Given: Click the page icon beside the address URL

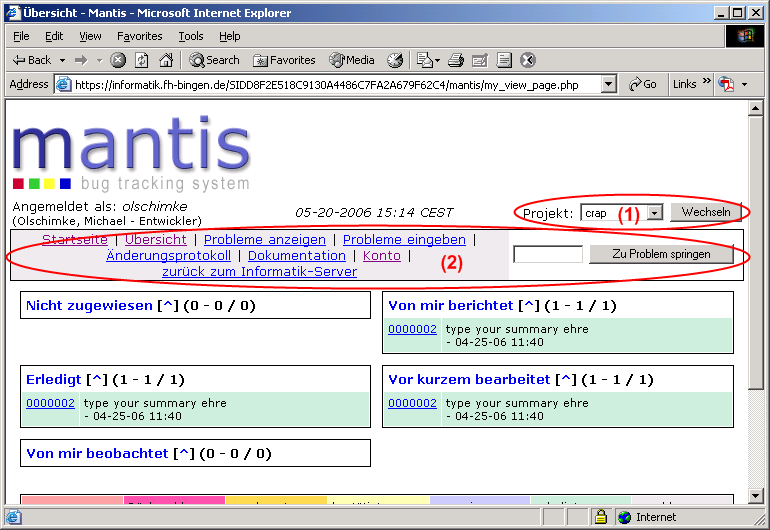Looking at the screenshot, I should tap(64, 85).
